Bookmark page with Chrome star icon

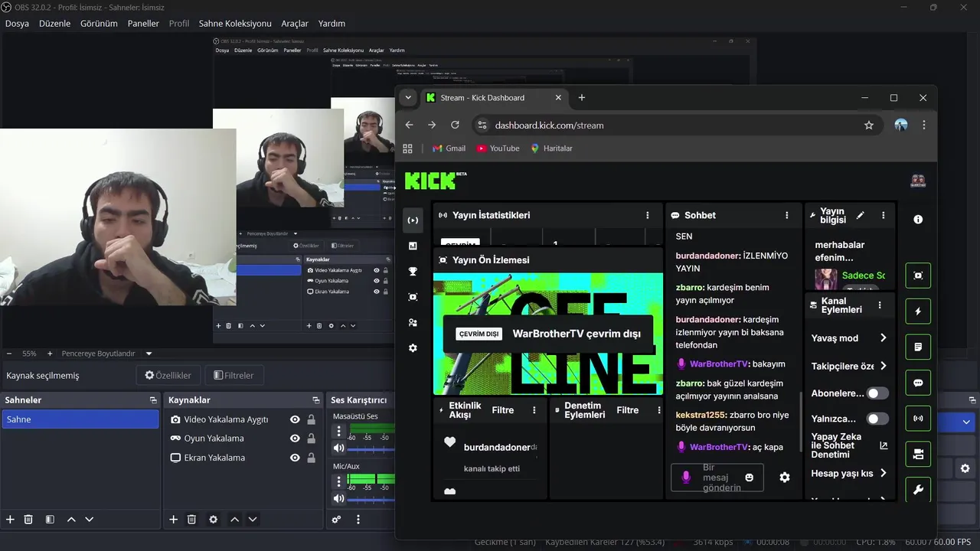point(868,125)
